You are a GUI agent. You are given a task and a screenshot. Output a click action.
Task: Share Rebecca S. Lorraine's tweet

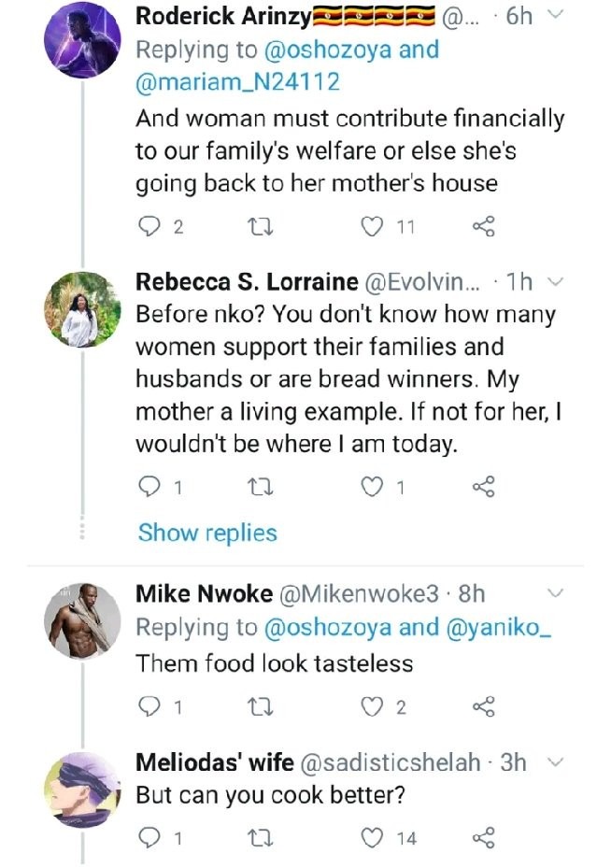coord(484,487)
